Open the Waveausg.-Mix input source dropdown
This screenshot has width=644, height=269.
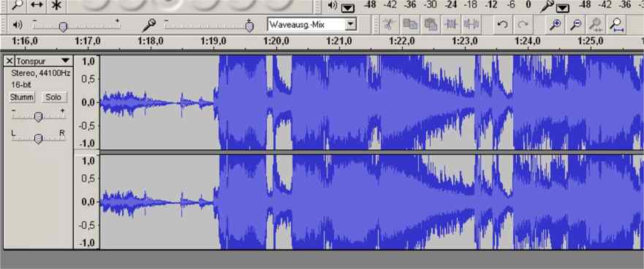(x=350, y=25)
